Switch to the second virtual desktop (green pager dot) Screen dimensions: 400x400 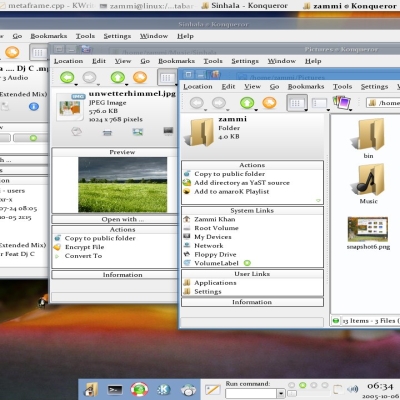[x=303, y=385]
